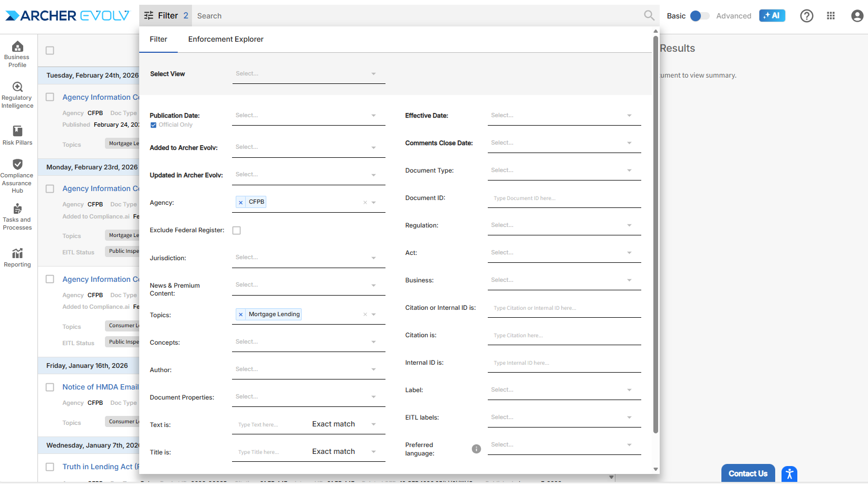The height and width of the screenshot is (484, 868).
Task: Open Compliance Assurance Hub
Action: point(17,176)
